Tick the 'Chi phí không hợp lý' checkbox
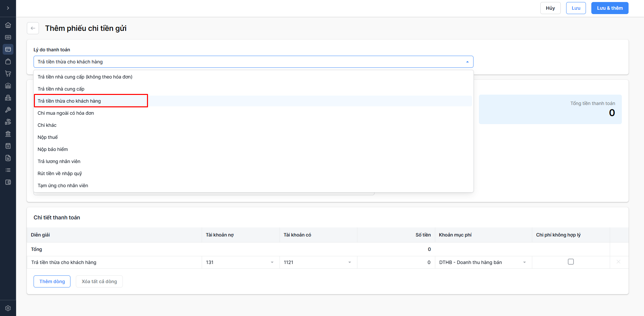This screenshot has width=644, height=316. click(571, 262)
